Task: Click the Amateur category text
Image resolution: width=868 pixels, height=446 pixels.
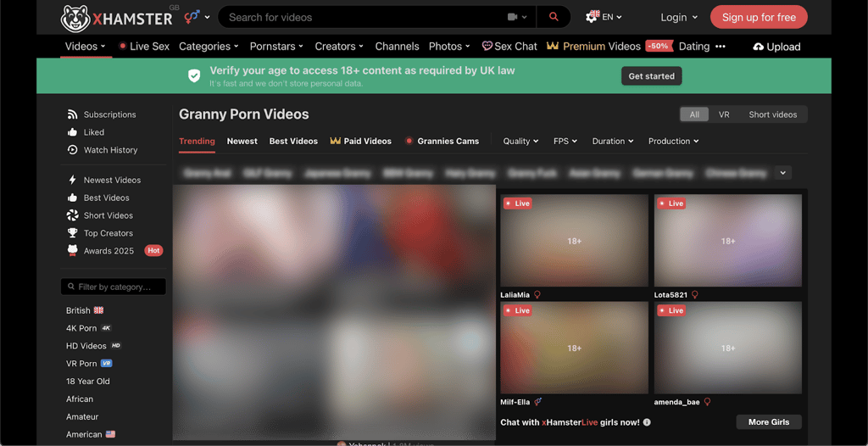Action: pos(82,416)
